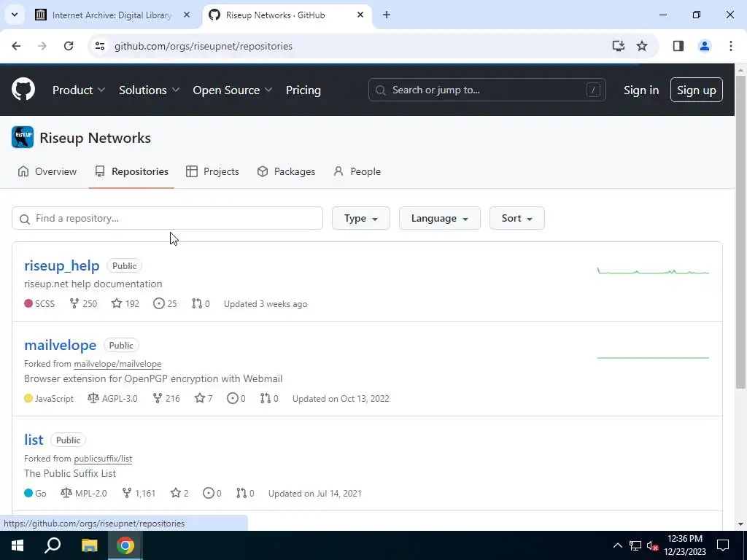
Task: Show hidden system tray icons
Action: point(617,545)
